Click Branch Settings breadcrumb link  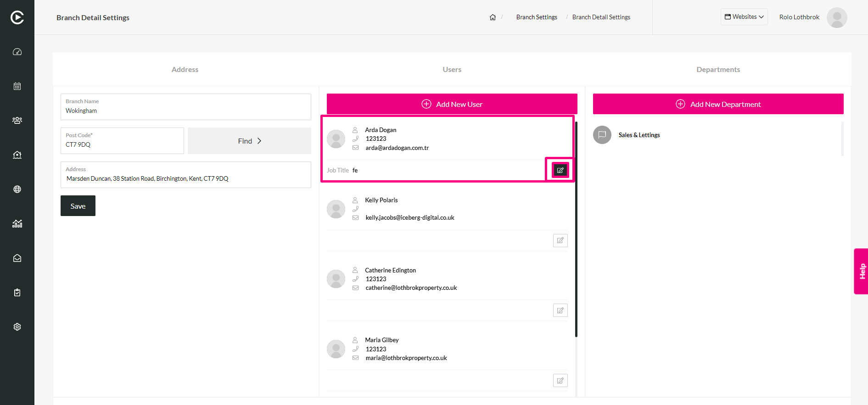[537, 17]
